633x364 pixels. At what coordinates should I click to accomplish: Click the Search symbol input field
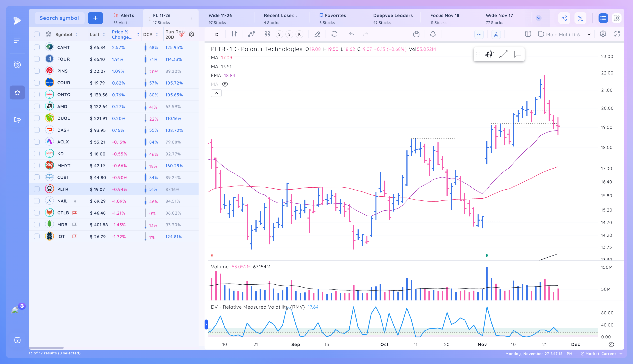59,18
